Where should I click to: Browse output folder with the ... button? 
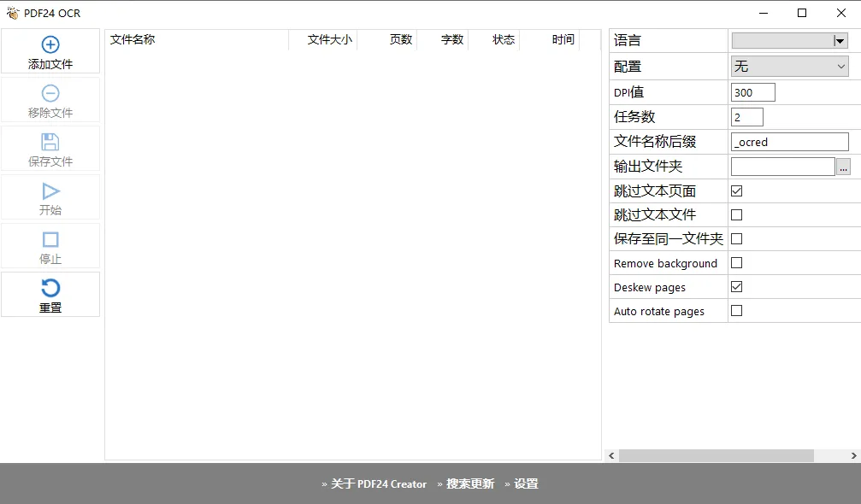pos(843,167)
